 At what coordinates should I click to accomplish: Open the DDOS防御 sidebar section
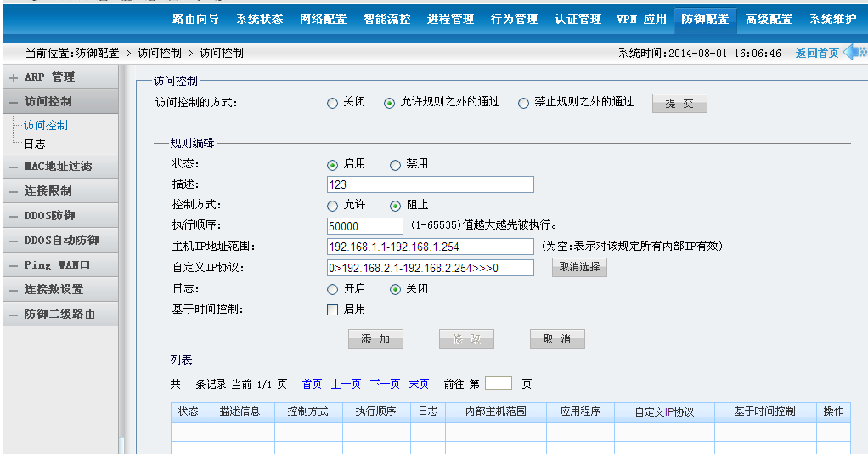tap(49, 216)
